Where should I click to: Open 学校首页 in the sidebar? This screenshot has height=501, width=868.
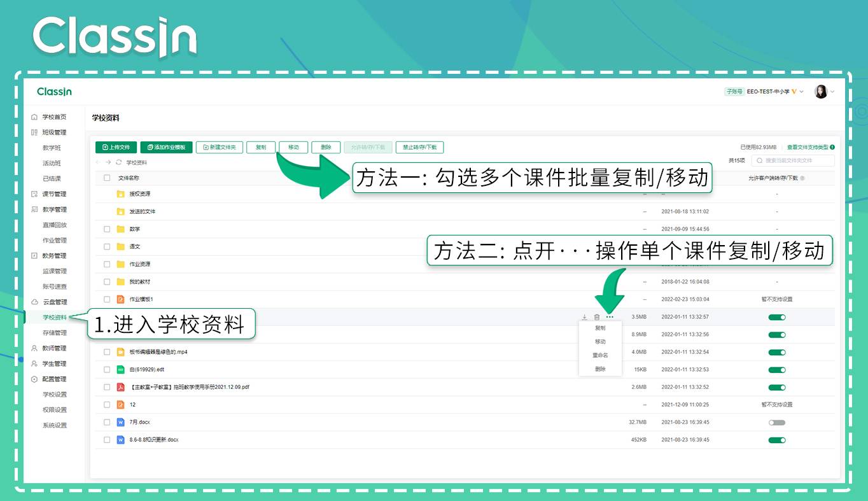pyautogui.click(x=54, y=117)
